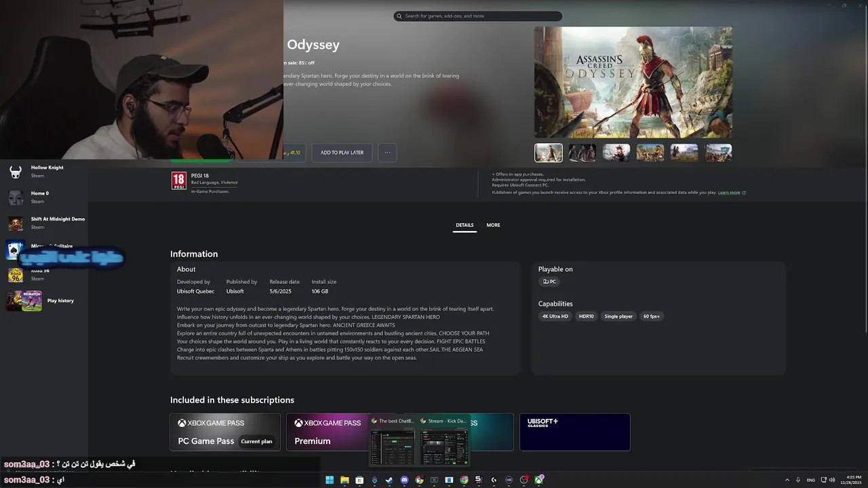Switch to the MORE tab
This screenshot has height=488, width=868.
(493, 225)
